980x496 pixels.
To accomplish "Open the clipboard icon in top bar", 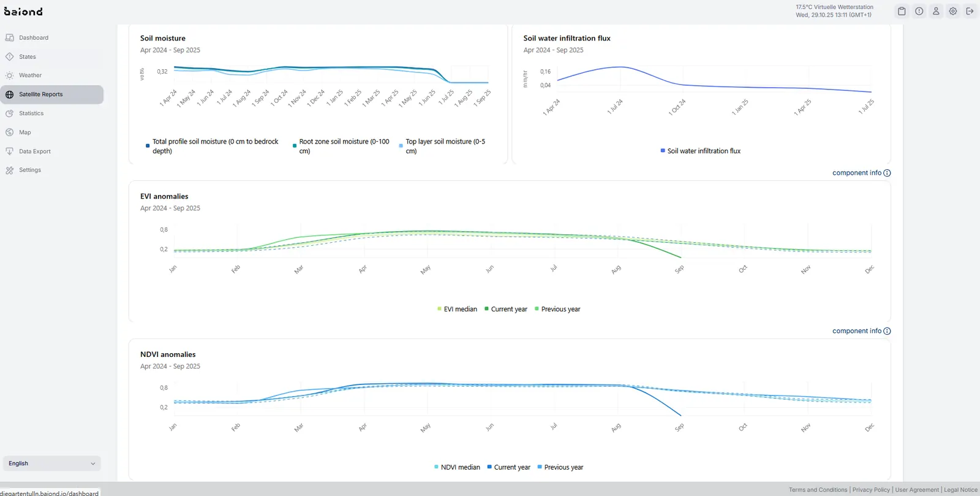I will click(x=902, y=11).
